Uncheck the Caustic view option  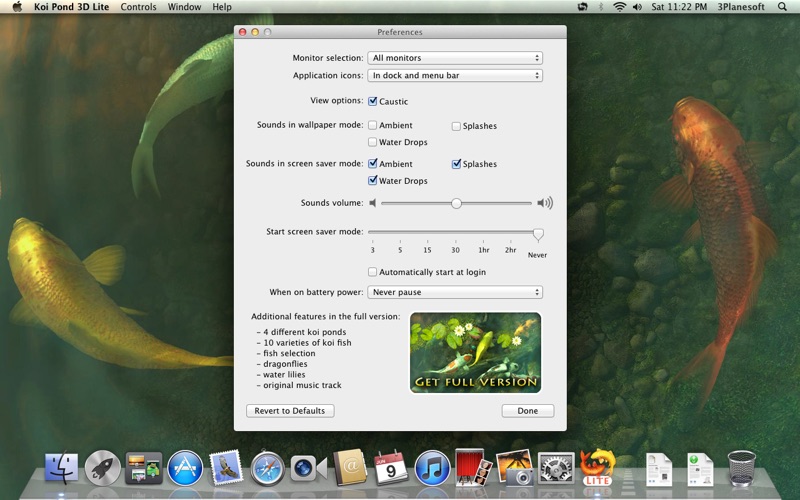coord(373,101)
